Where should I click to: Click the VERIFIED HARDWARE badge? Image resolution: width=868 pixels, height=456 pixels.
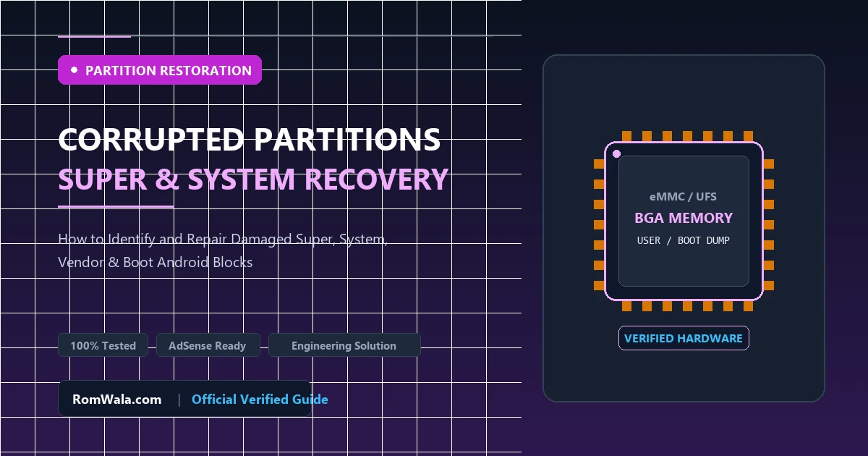(x=684, y=338)
